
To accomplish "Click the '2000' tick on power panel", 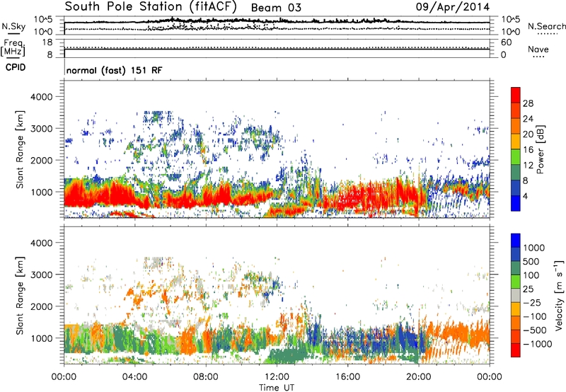I will pos(41,160).
